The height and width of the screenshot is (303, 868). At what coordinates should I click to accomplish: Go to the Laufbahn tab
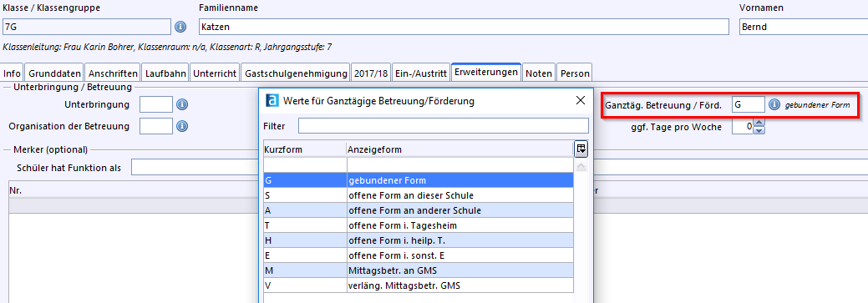(x=165, y=73)
